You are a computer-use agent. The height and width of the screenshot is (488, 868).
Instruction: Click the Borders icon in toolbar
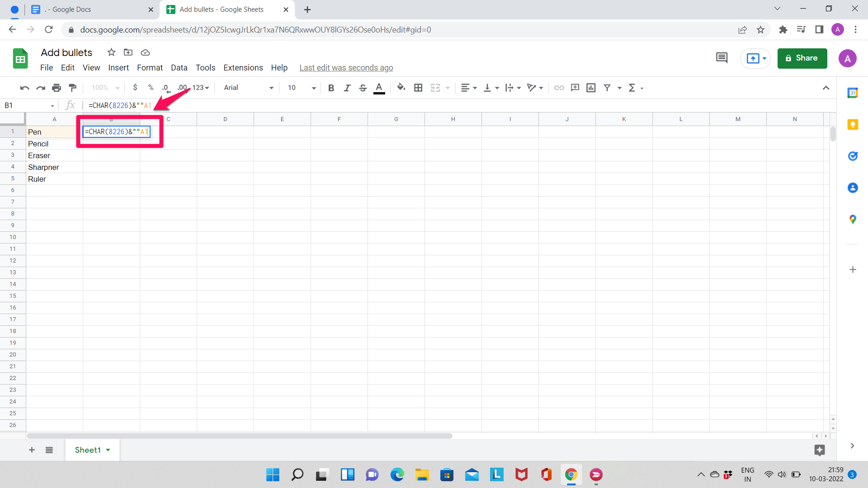[418, 88]
